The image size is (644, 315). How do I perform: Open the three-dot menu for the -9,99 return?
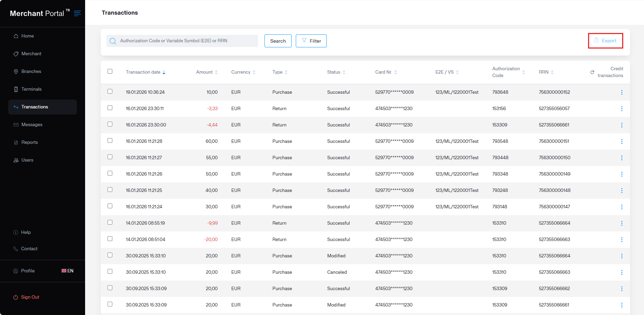(x=622, y=223)
